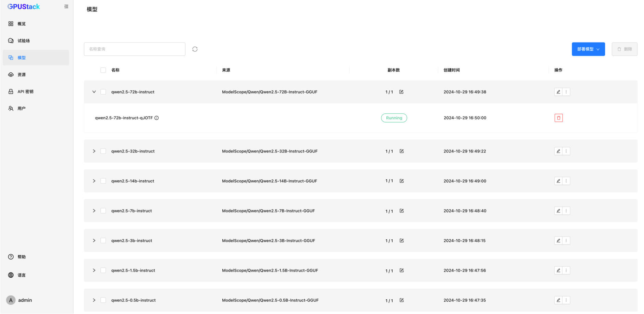This screenshot has width=644, height=314.
Task: Open the API 密钥 sidebar page
Action: pyautogui.click(x=25, y=92)
